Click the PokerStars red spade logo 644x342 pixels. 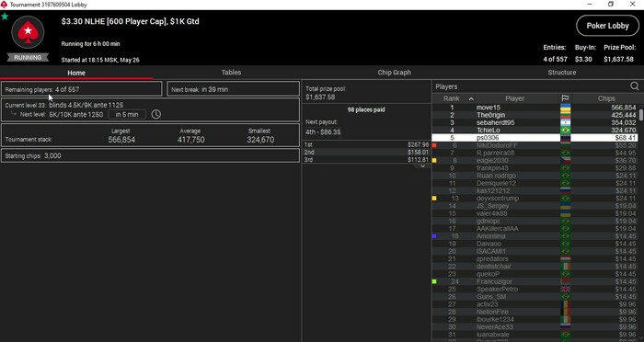[28, 32]
